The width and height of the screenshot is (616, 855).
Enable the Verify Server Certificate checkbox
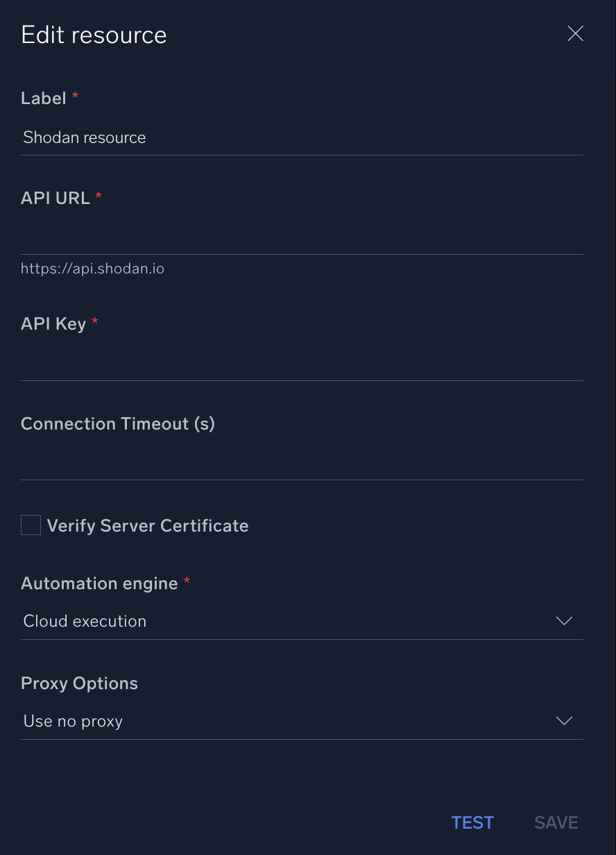pos(31,525)
